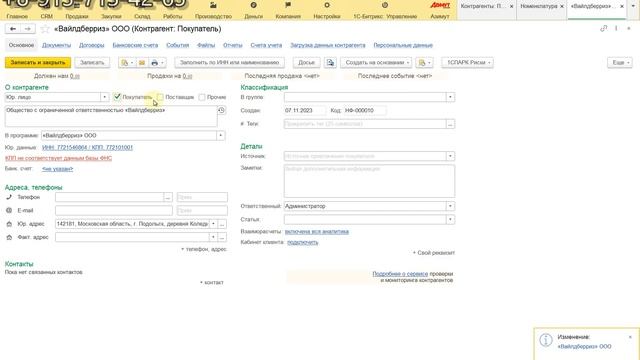Switch to the Договоры tab
Viewport: 640px width, 360px height.
(x=91, y=45)
